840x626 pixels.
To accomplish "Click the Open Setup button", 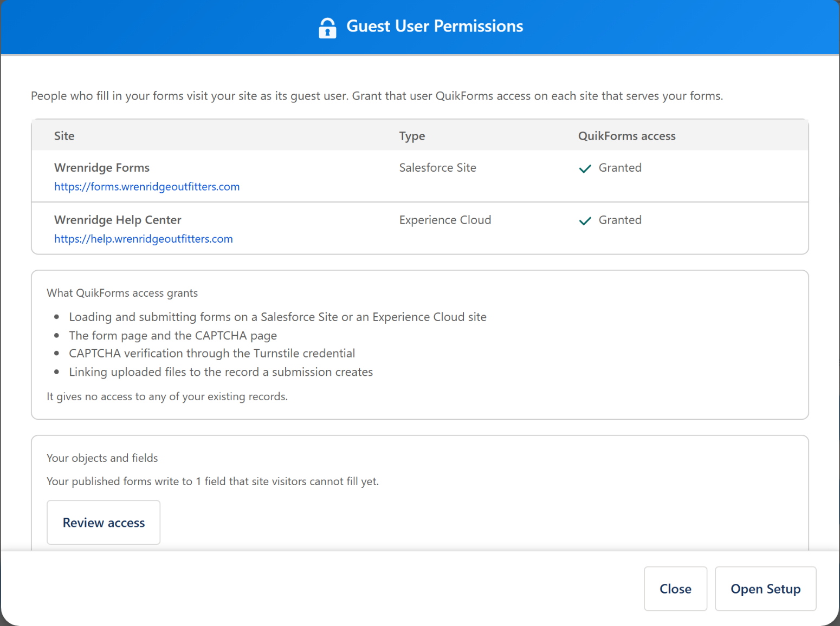I will (x=765, y=589).
